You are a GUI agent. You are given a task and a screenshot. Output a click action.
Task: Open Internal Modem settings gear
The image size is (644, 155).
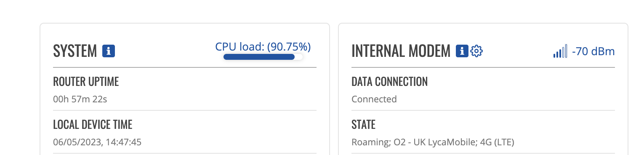(x=476, y=51)
